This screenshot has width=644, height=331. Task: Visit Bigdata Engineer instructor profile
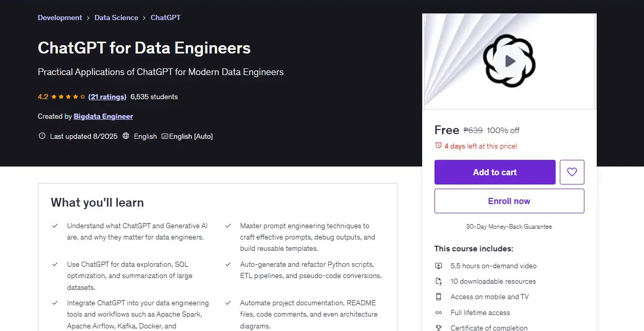click(x=103, y=116)
